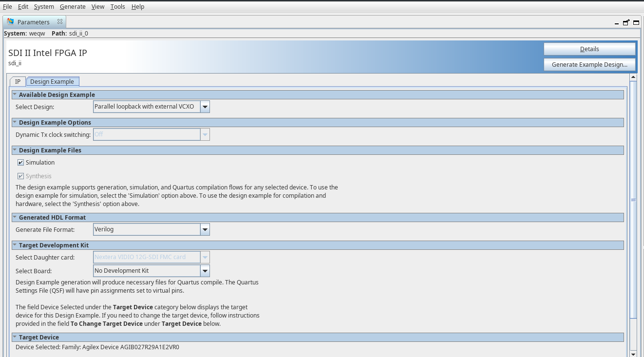Detach the Parameters panel into a window
Viewport: 644px width, 357px height.
coord(626,22)
